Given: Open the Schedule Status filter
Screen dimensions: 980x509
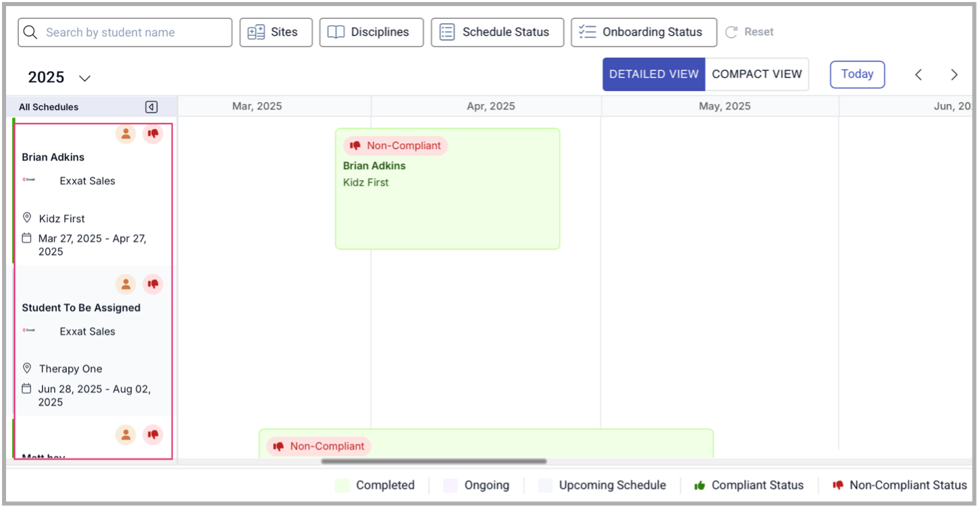Looking at the screenshot, I should [x=497, y=32].
